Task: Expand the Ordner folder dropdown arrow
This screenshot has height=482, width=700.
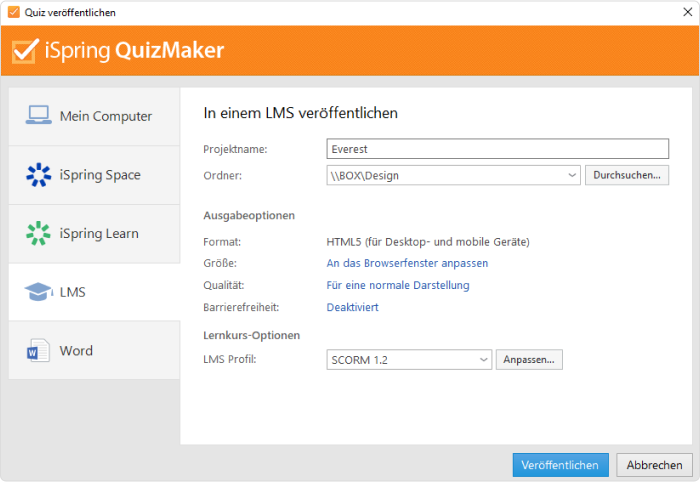Action: pos(572,175)
